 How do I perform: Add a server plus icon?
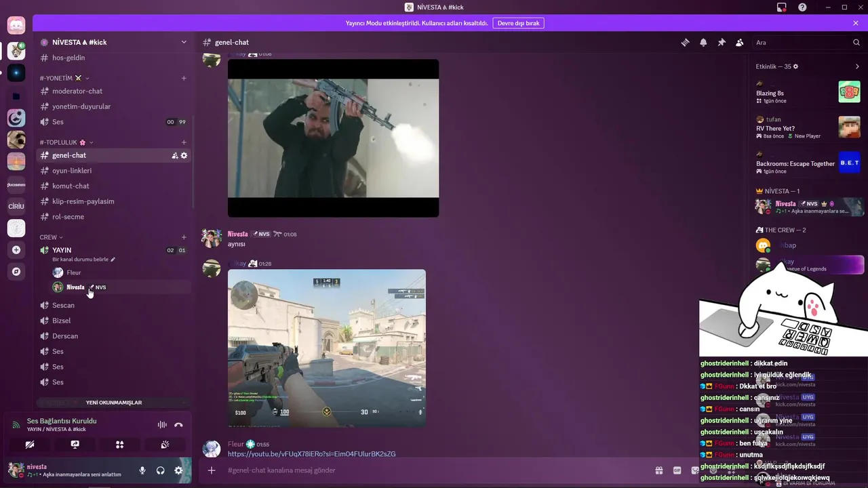(16, 250)
